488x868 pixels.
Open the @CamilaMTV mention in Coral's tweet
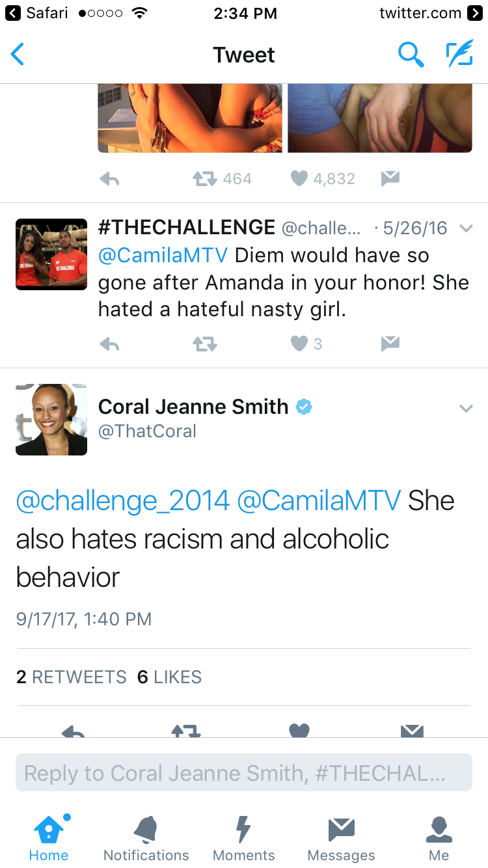point(319,501)
